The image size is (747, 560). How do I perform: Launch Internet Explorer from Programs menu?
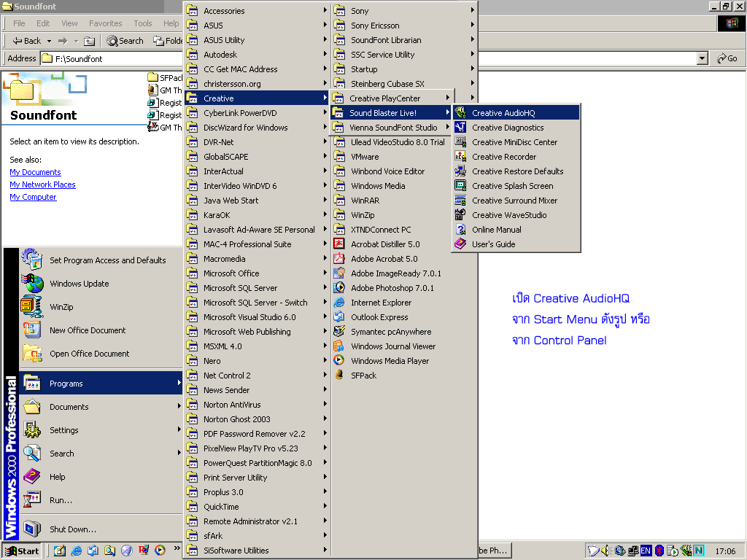click(404, 303)
